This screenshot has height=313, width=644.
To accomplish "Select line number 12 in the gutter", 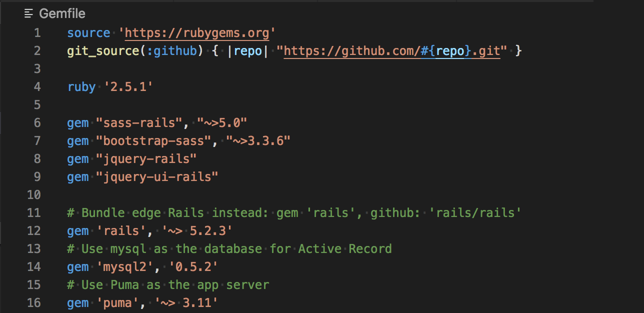I will [x=33, y=230].
